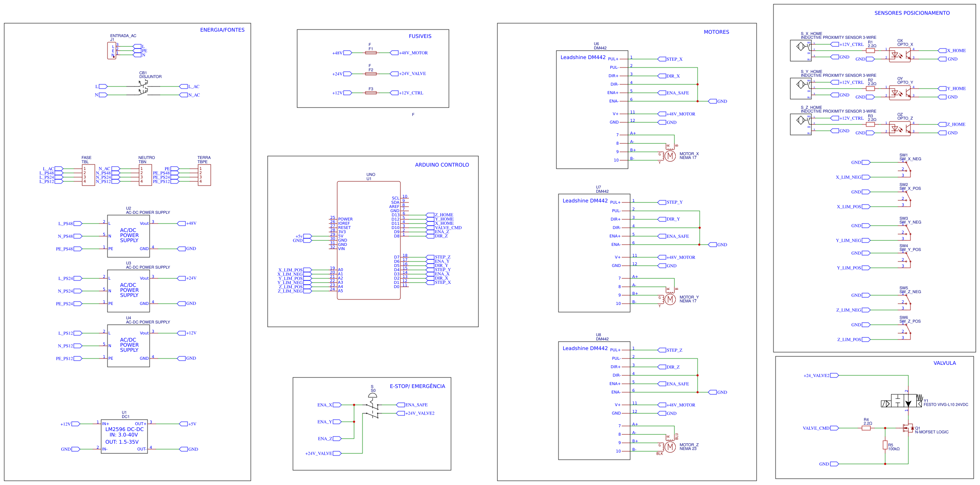Select the +48V_MOTOR net label in FUSIVEIS
The width and height of the screenshot is (980, 485).
[x=413, y=53]
